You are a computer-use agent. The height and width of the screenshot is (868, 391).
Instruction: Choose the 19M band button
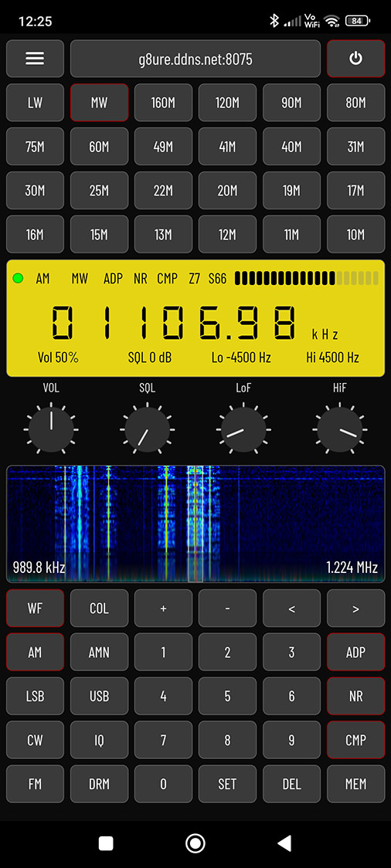coord(292,191)
